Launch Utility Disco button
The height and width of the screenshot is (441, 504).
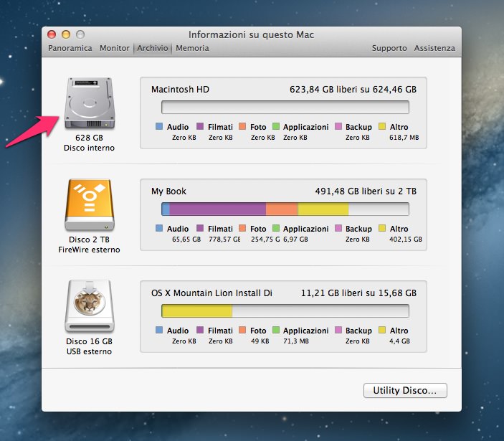(x=405, y=390)
